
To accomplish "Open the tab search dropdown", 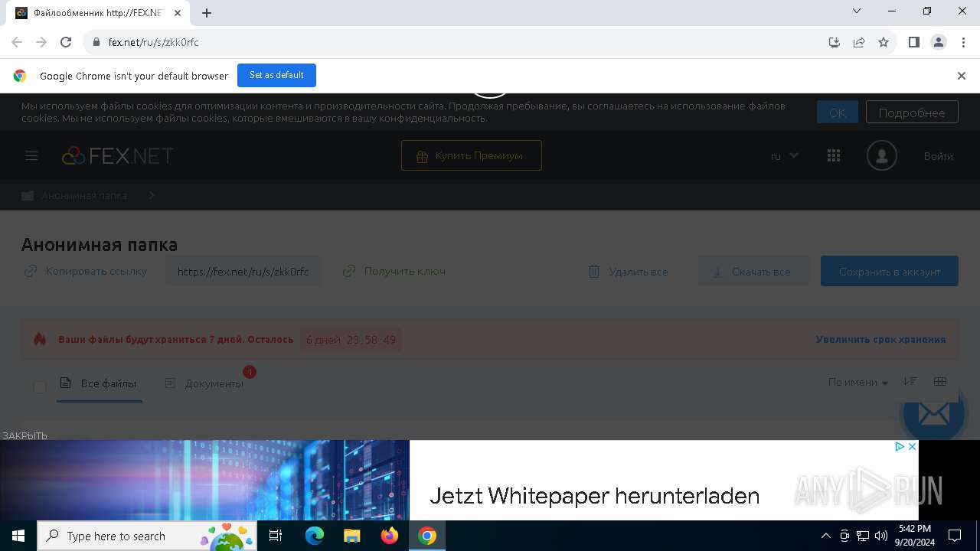I will click(857, 11).
